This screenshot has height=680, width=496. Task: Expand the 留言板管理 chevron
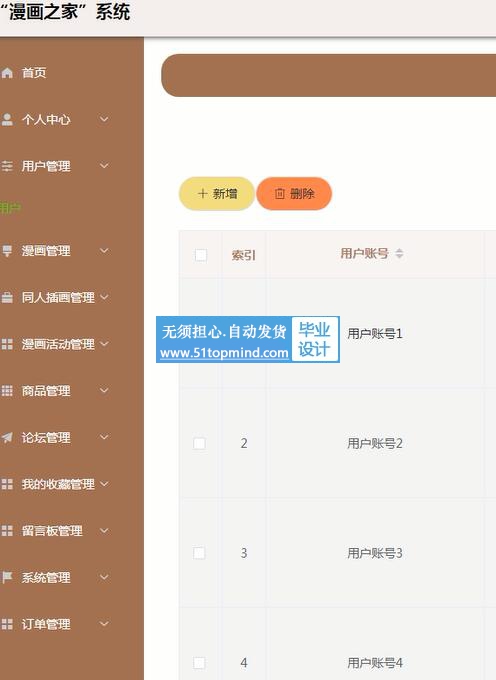coord(104,530)
